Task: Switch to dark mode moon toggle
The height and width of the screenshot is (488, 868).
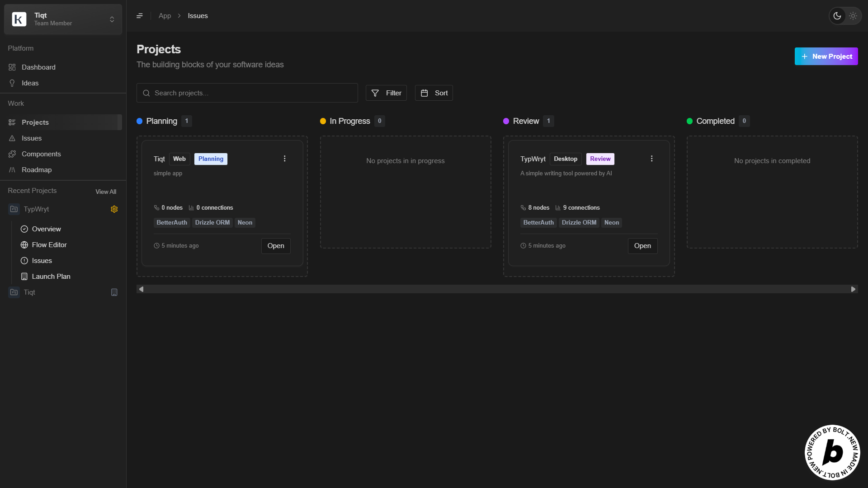Action: 837,16
